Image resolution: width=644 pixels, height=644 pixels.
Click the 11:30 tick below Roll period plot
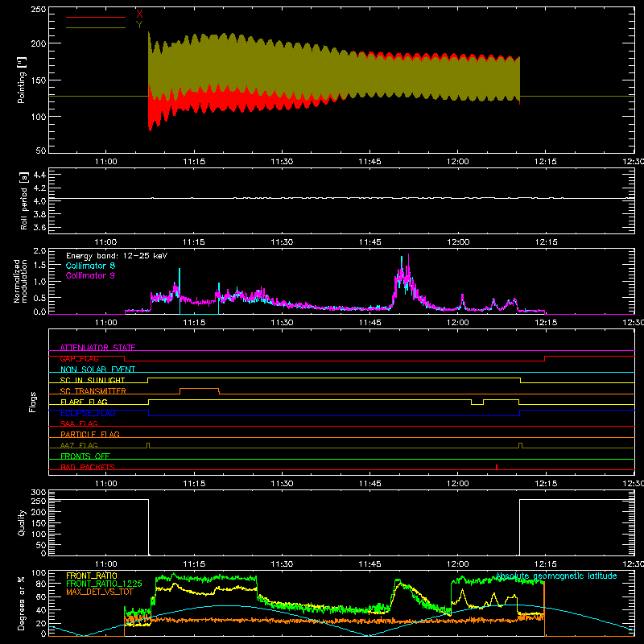pyautogui.click(x=282, y=242)
